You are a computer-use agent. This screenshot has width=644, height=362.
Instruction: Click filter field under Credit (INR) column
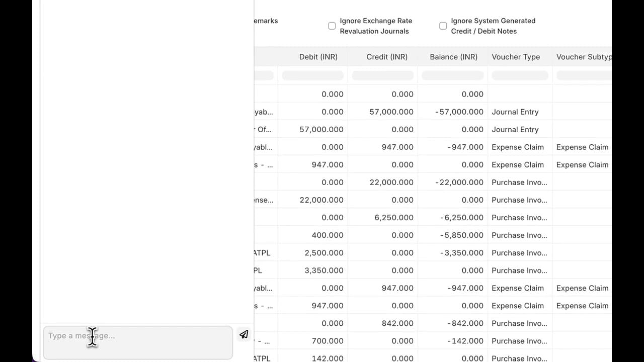tap(382, 75)
